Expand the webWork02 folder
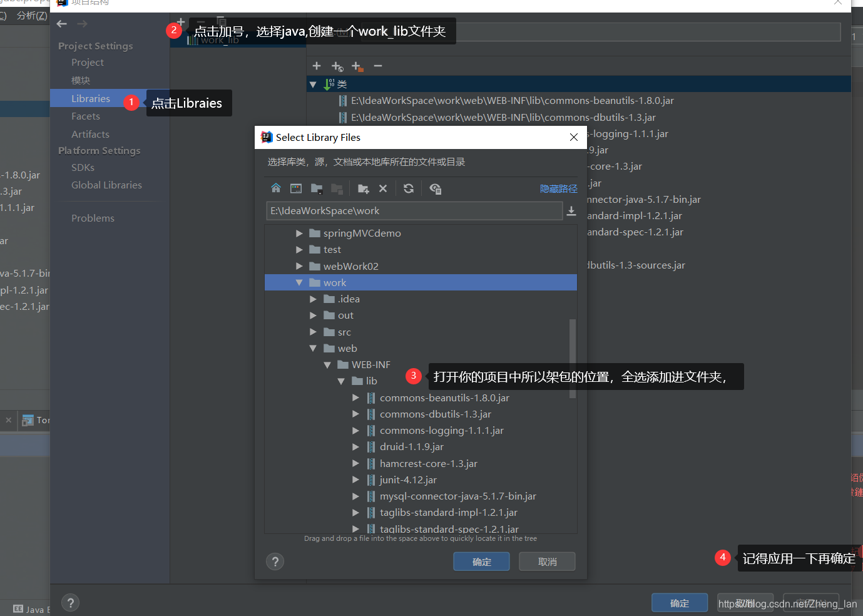Viewport: 863px width, 616px height. (299, 267)
